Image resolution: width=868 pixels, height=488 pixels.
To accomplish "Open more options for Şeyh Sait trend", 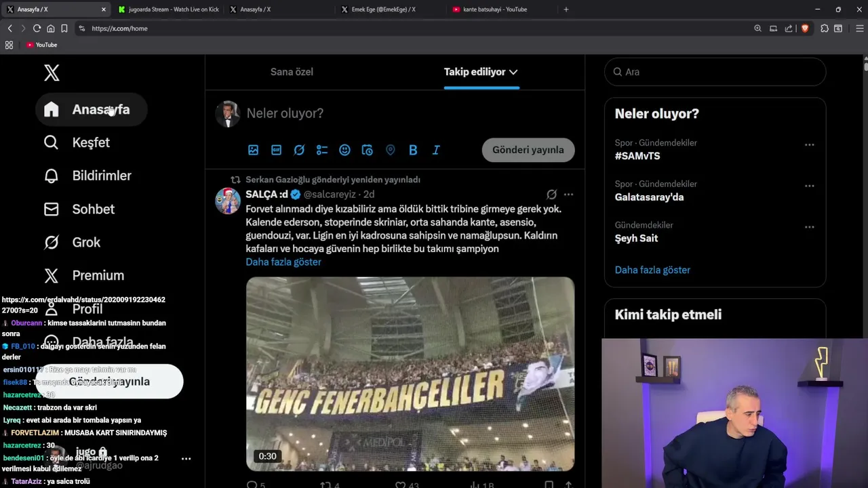I will [809, 227].
